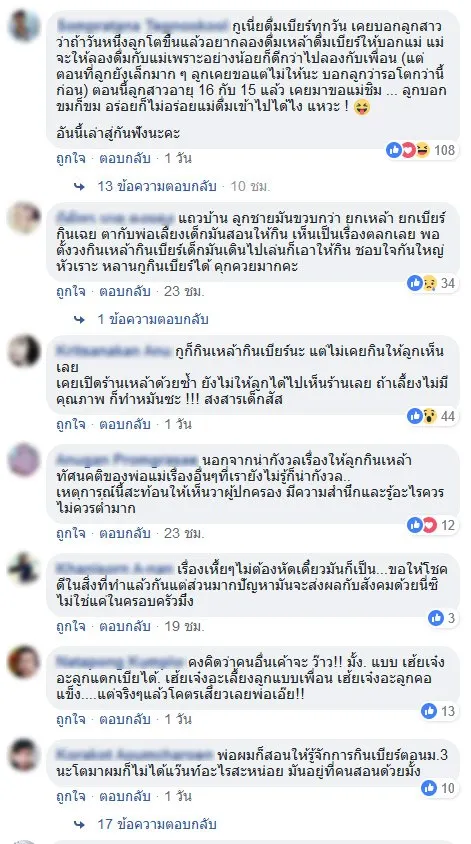The image size is (471, 844).
Task: Reply to comment about ทัศนคติของพ่อแม่
Action: pyautogui.click(x=124, y=533)
